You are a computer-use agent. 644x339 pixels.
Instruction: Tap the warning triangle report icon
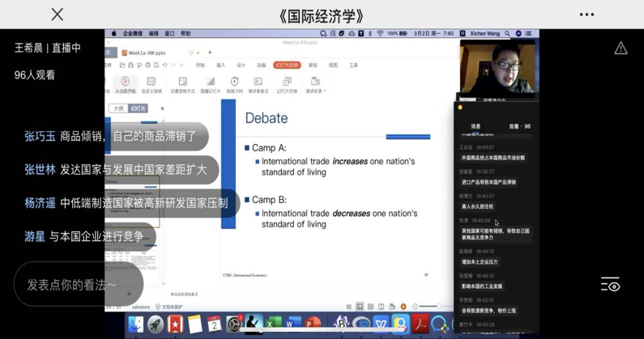(621, 49)
